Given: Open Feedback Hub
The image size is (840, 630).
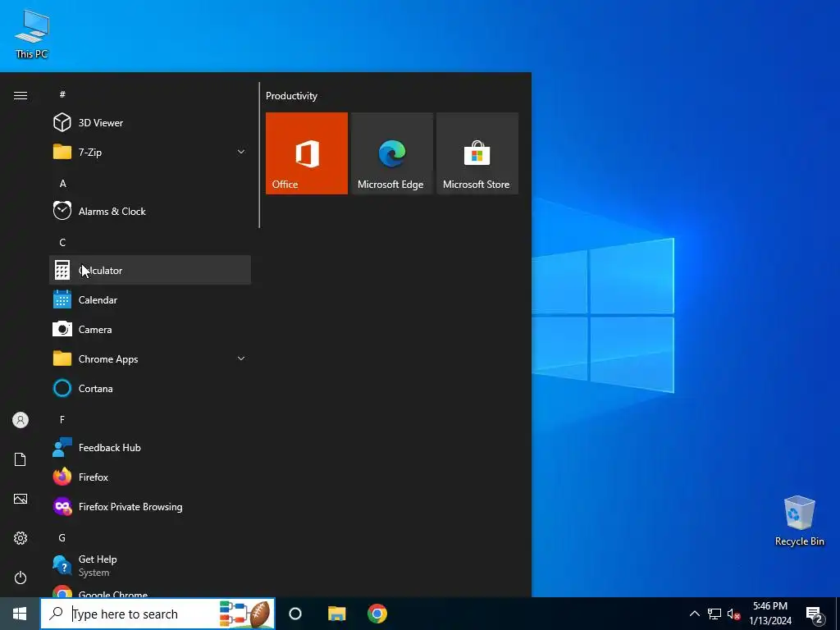Looking at the screenshot, I should pyautogui.click(x=150, y=447).
